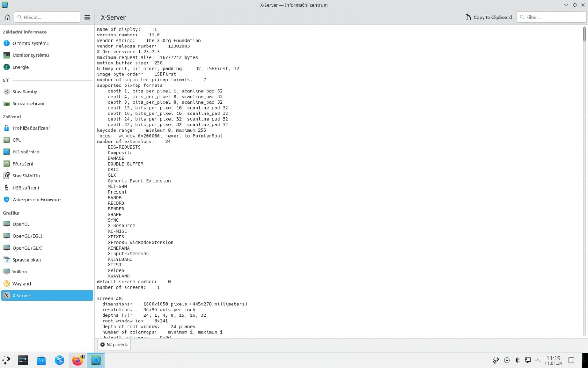Click the XWAYLAND extension line
The height and width of the screenshot is (368, 588).
point(119,276)
